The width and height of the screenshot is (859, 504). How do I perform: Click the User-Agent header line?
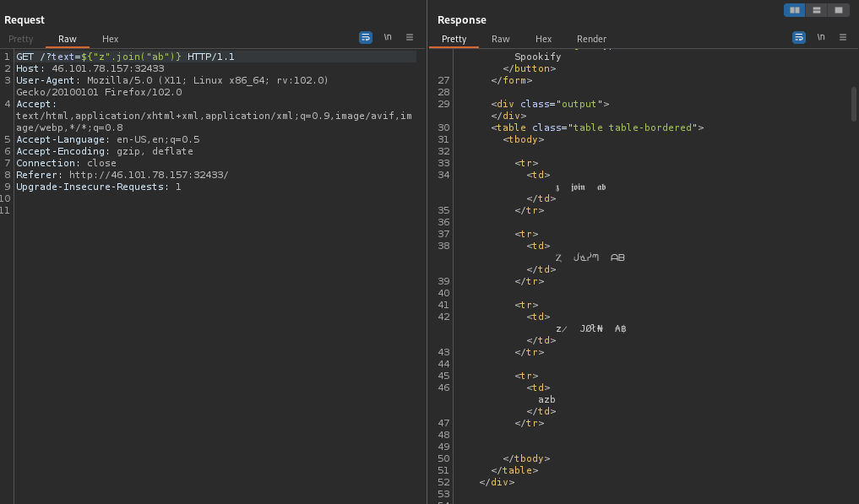pyautogui.click(x=172, y=86)
